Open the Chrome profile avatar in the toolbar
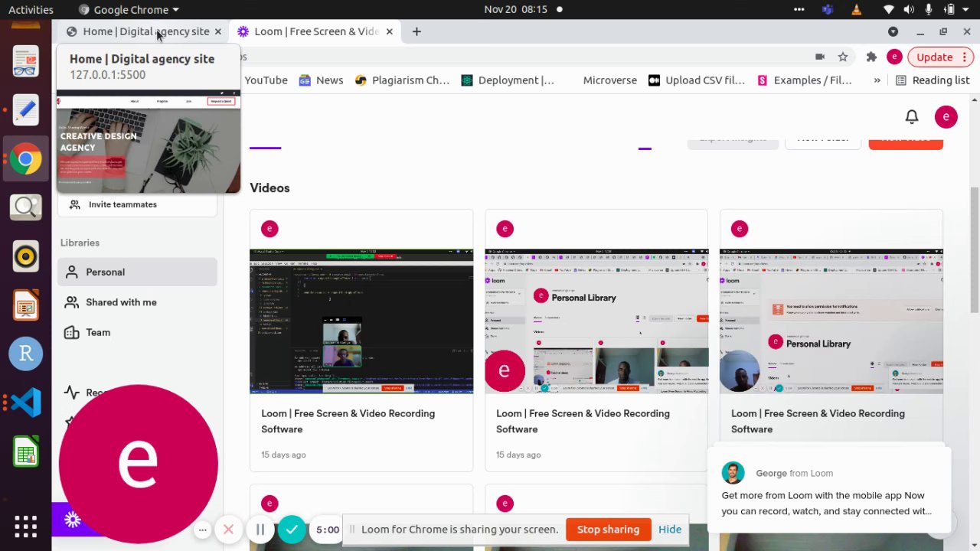The width and height of the screenshot is (980, 551). (x=894, y=57)
